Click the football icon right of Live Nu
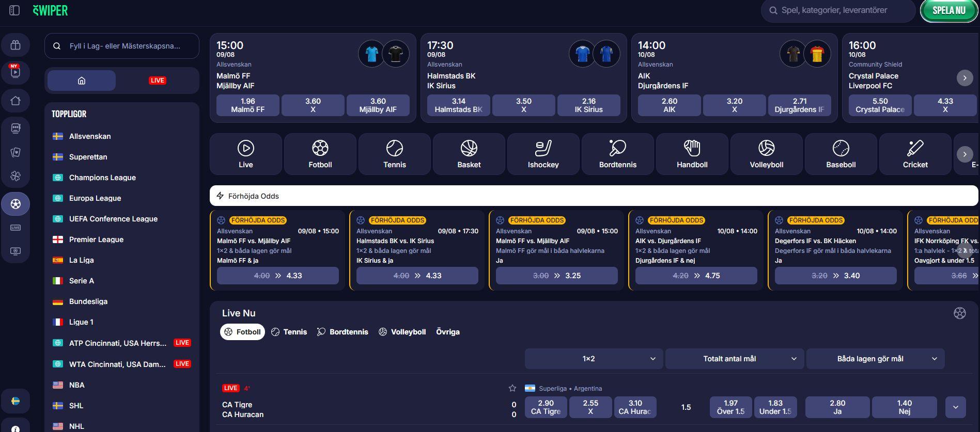This screenshot has height=432, width=980. point(960,313)
